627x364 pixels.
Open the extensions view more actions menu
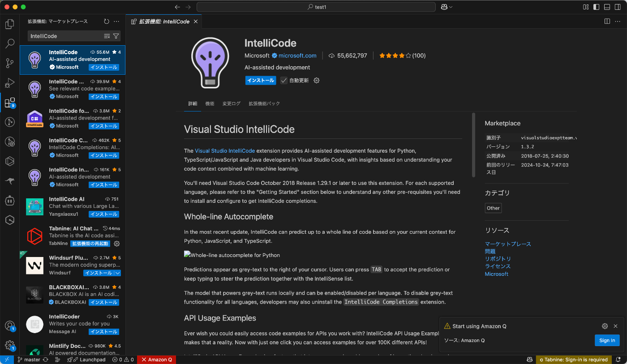tap(116, 21)
